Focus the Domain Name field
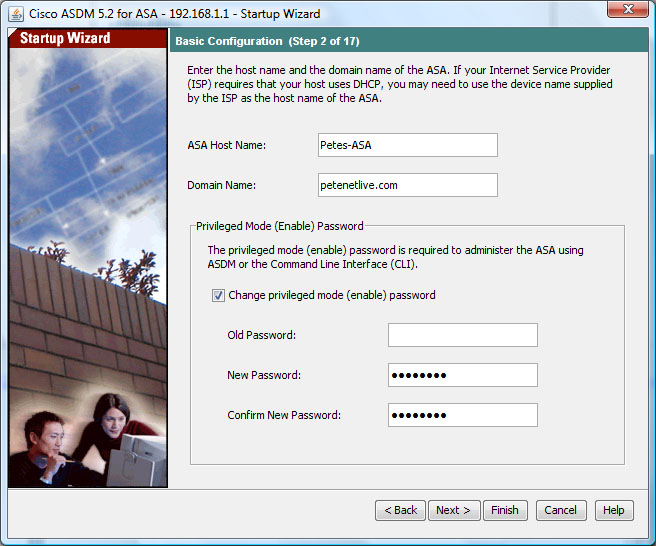Image resolution: width=656 pixels, height=546 pixels. pyautogui.click(x=407, y=185)
